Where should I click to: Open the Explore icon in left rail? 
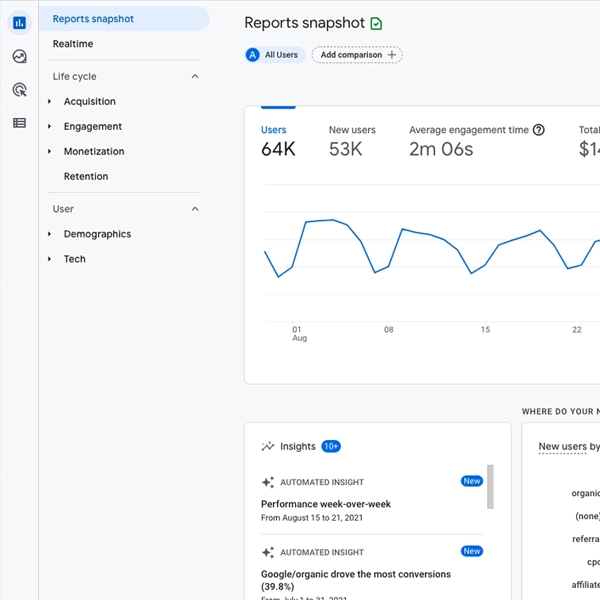[x=19, y=56]
